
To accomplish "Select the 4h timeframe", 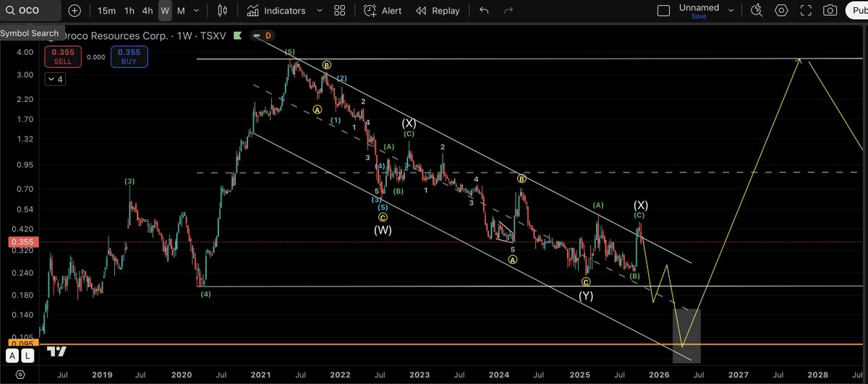I will point(148,11).
